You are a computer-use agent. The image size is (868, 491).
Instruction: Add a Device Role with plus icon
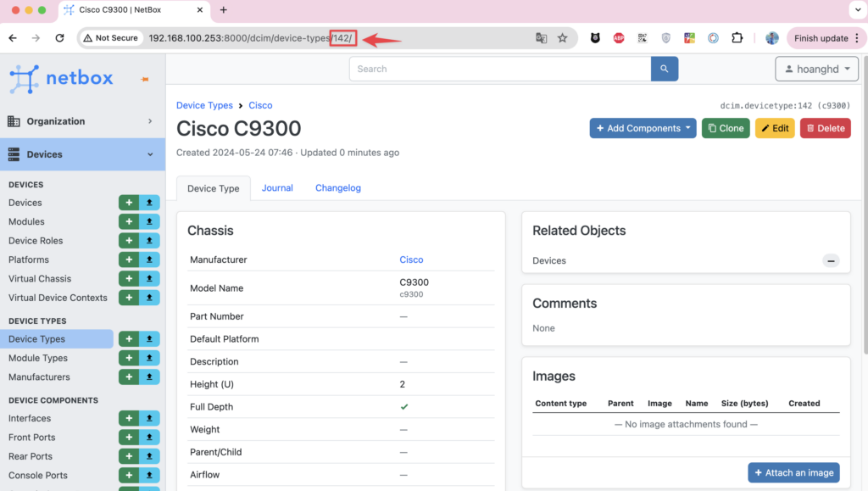(129, 241)
